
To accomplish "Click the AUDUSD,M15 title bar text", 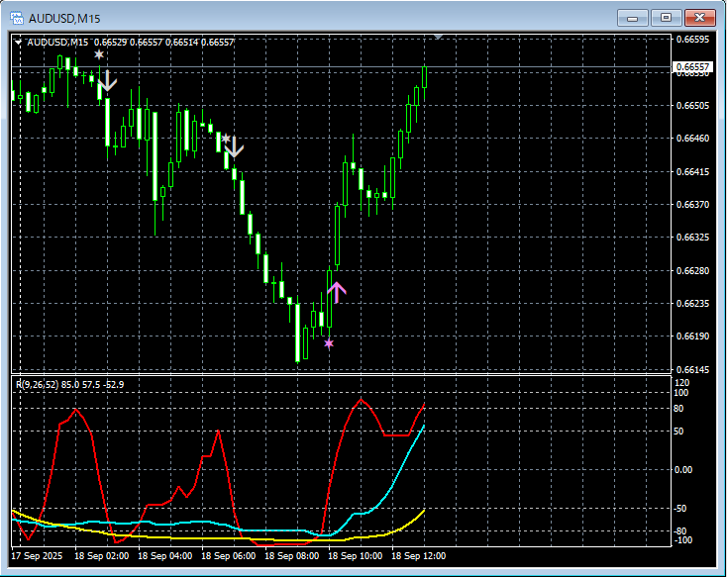I will click(64, 18).
